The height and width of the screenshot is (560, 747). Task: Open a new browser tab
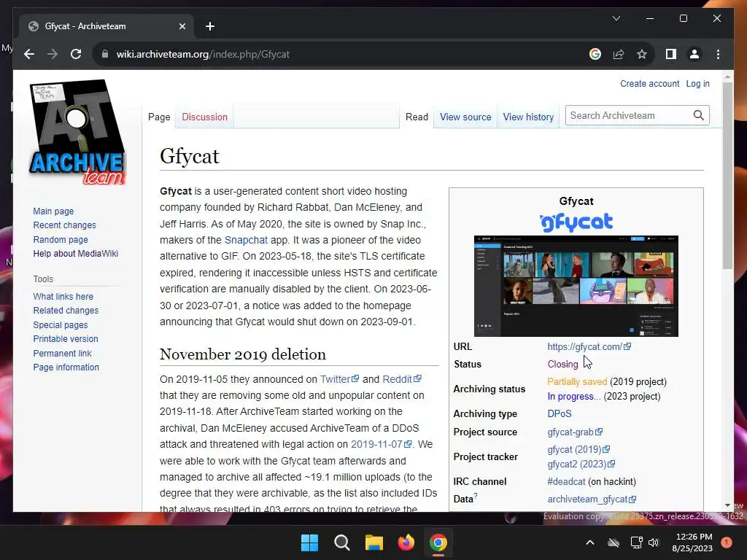click(210, 26)
